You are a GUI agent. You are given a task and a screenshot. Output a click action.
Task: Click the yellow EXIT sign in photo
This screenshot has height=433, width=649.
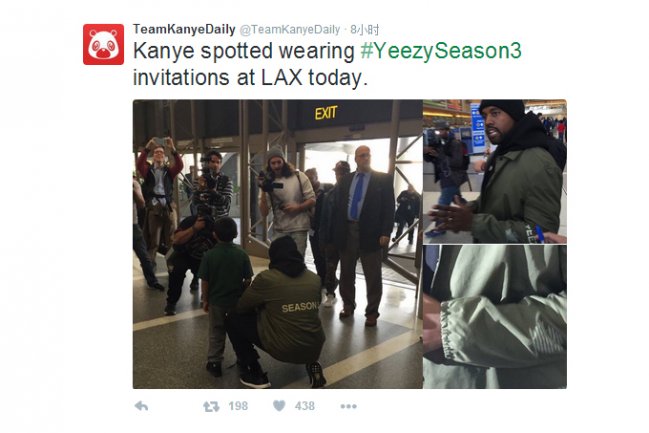[x=326, y=113]
